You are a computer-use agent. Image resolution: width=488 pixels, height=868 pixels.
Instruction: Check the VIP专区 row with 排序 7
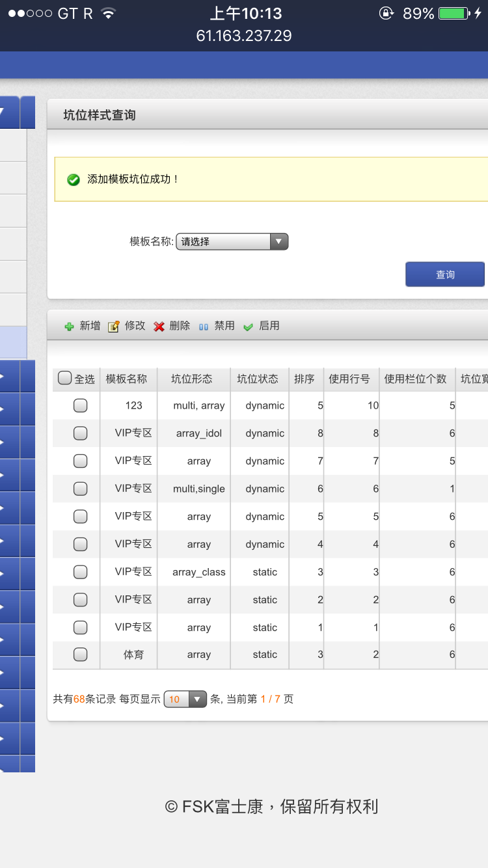pyautogui.click(x=80, y=461)
